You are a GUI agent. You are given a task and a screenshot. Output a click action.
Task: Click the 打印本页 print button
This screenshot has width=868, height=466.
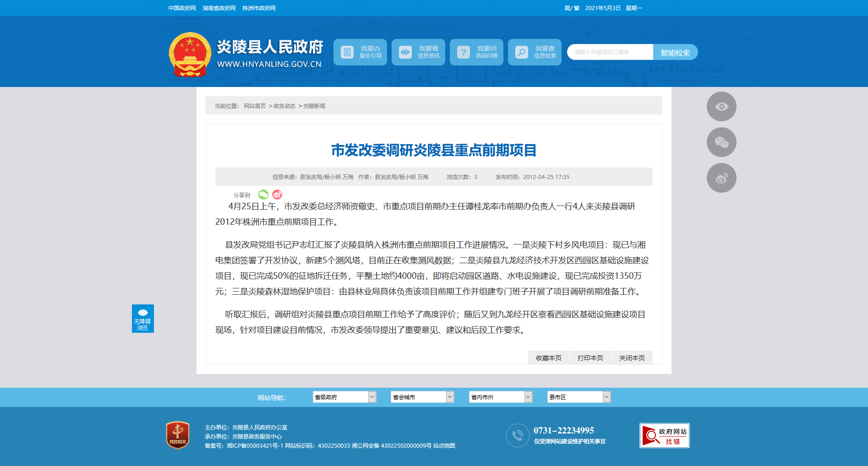pyautogui.click(x=590, y=358)
